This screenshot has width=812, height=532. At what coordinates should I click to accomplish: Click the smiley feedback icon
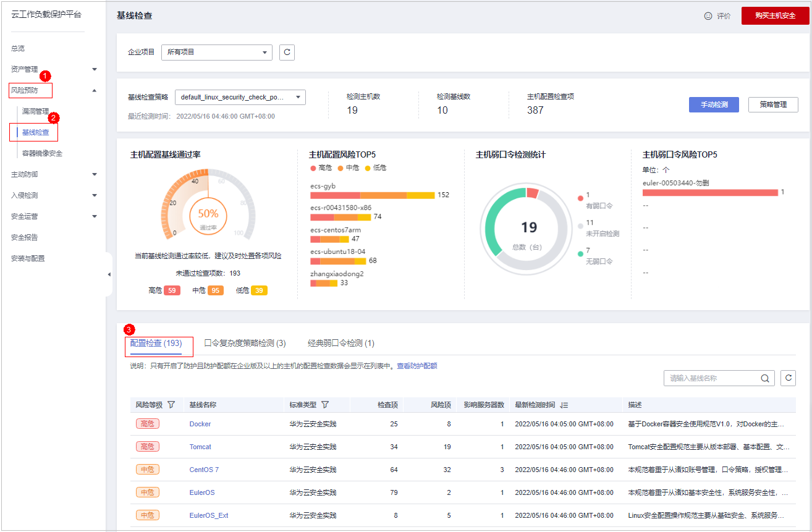[708, 16]
